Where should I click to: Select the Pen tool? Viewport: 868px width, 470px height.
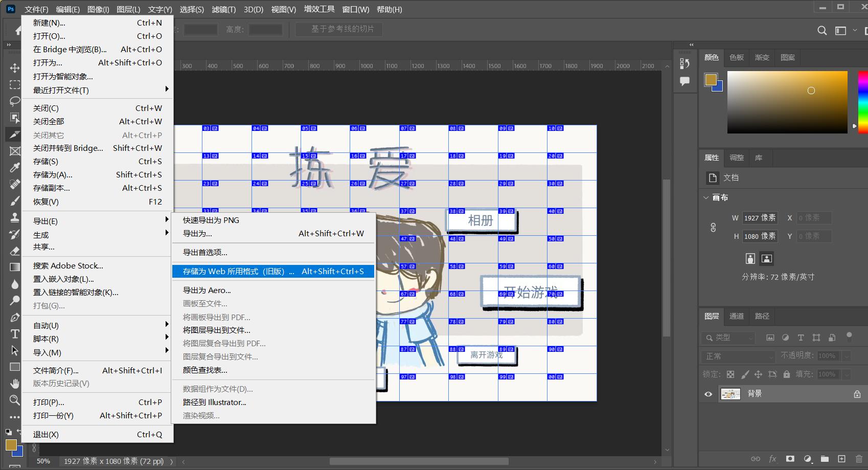[x=15, y=317]
